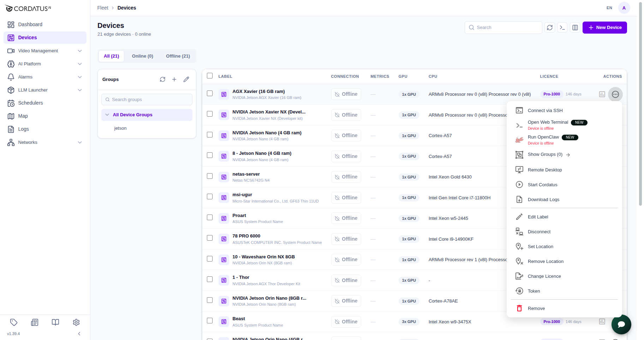The image size is (644, 340).
Task: Collapse the sidebar with the arrow
Action: click(79, 334)
